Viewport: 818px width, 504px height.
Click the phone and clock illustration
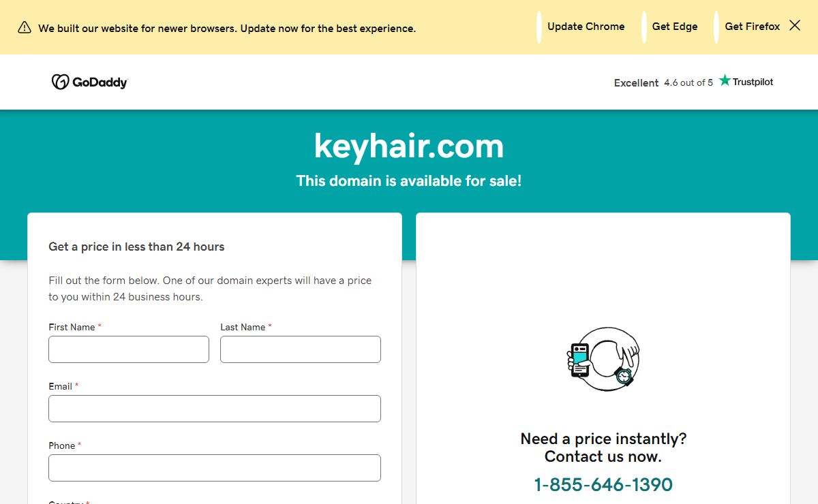point(603,359)
